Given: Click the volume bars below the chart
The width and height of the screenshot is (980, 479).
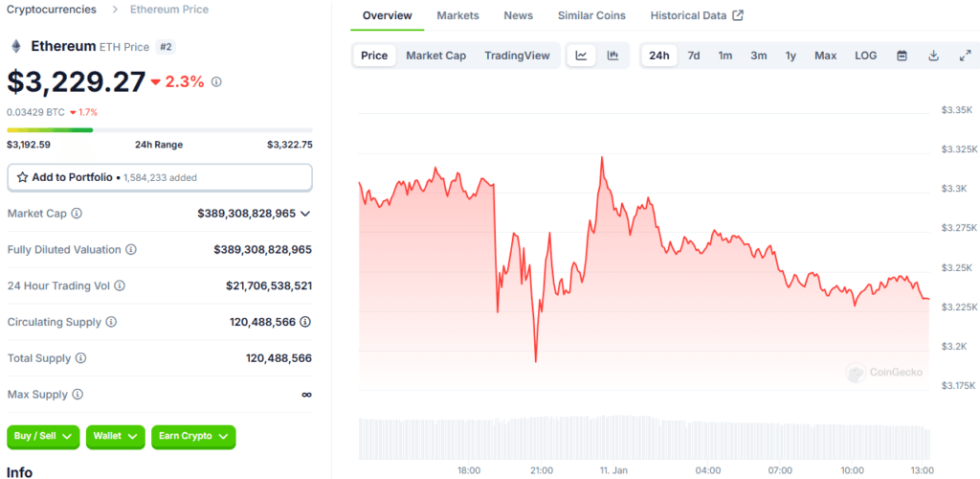Looking at the screenshot, I should click(644, 437).
